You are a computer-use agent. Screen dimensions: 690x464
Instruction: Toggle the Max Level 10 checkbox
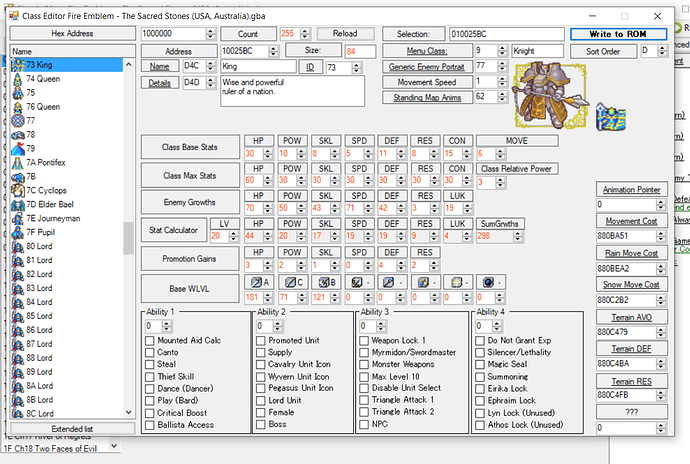[364, 377]
